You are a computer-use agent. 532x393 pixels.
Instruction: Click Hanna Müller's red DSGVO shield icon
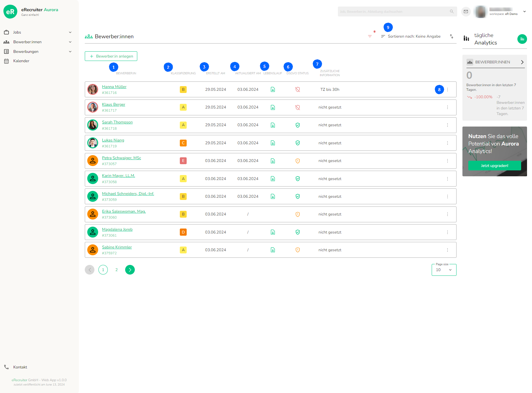(x=298, y=90)
